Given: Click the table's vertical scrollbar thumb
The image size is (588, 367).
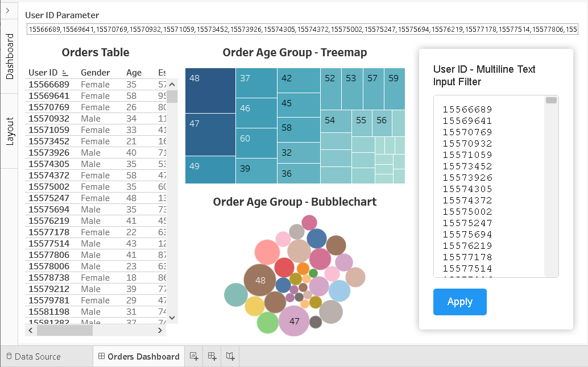Looking at the screenshot, I should (x=172, y=96).
